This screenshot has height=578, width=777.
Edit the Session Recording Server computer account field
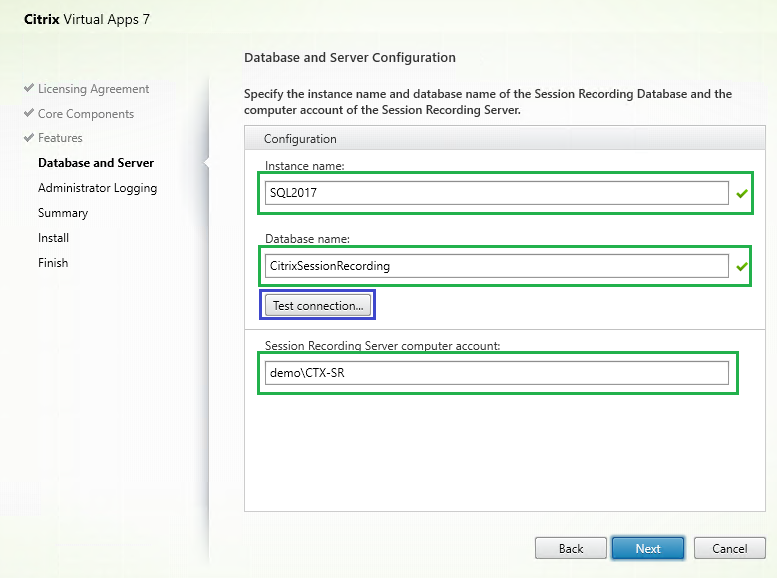(496, 373)
